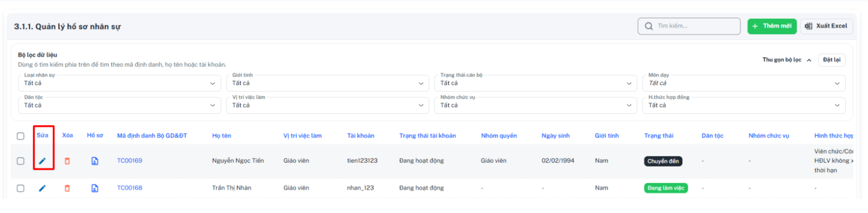Tick the select-all checkbox in table header
The height and width of the screenshot is (213, 868).
(20, 136)
